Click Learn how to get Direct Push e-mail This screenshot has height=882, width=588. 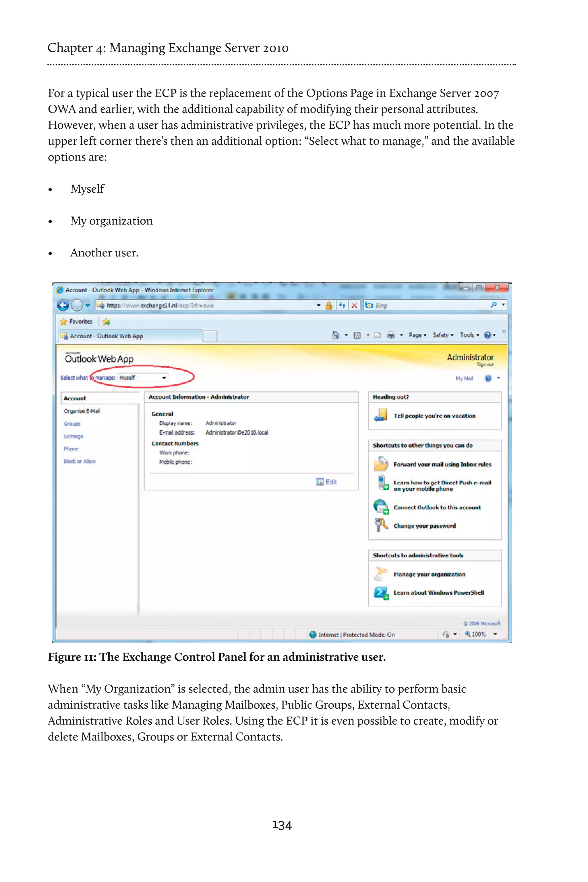[x=442, y=486]
